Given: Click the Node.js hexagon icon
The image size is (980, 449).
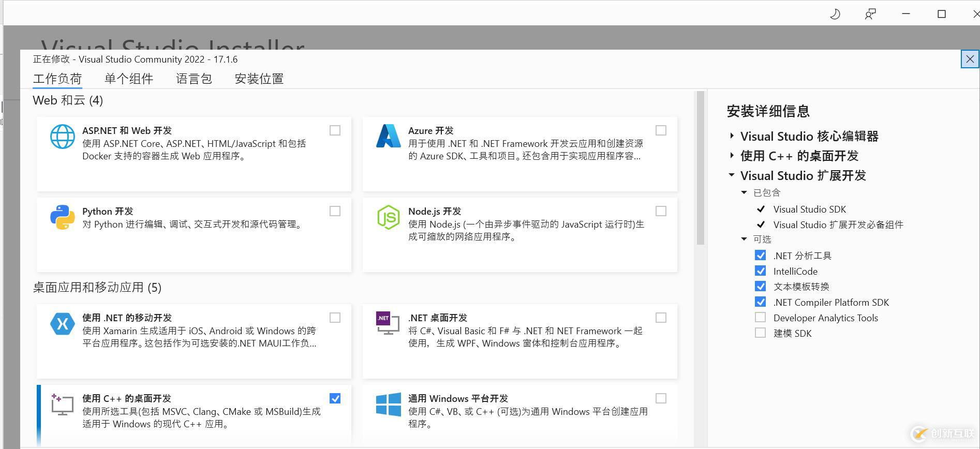Looking at the screenshot, I should pyautogui.click(x=388, y=217).
